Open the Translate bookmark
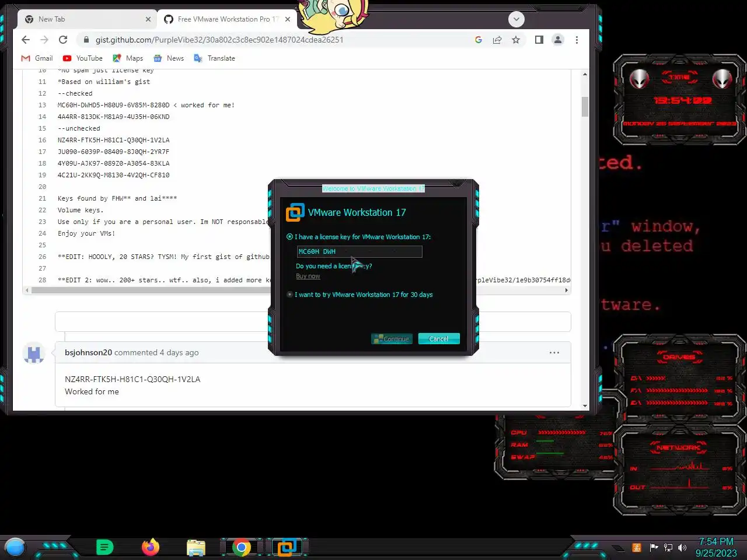This screenshot has height=560, width=747. click(214, 58)
